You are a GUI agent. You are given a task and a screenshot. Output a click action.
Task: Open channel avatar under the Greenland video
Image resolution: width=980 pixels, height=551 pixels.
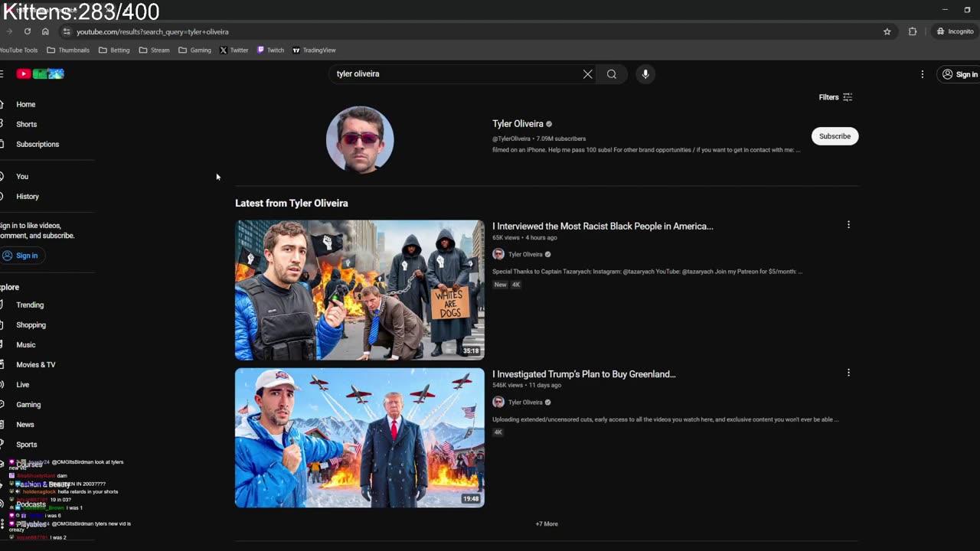point(498,402)
